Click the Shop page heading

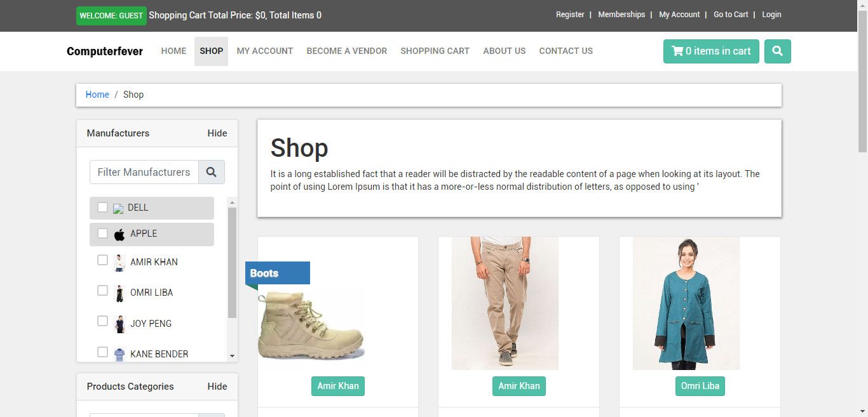[x=299, y=148]
